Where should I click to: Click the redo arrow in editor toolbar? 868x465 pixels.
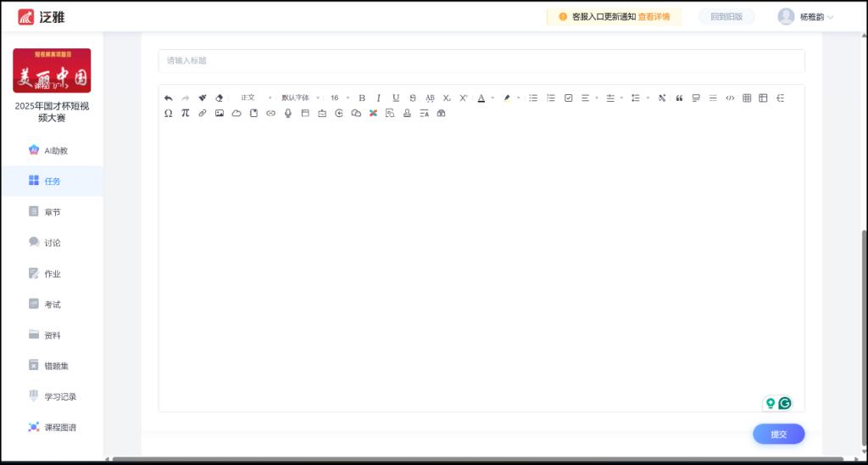pos(186,98)
